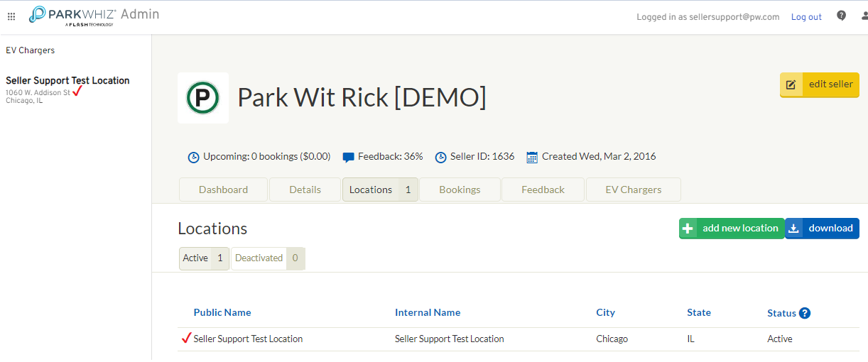Click the download button
This screenshot has width=868, height=362.
click(x=822, y=229)
